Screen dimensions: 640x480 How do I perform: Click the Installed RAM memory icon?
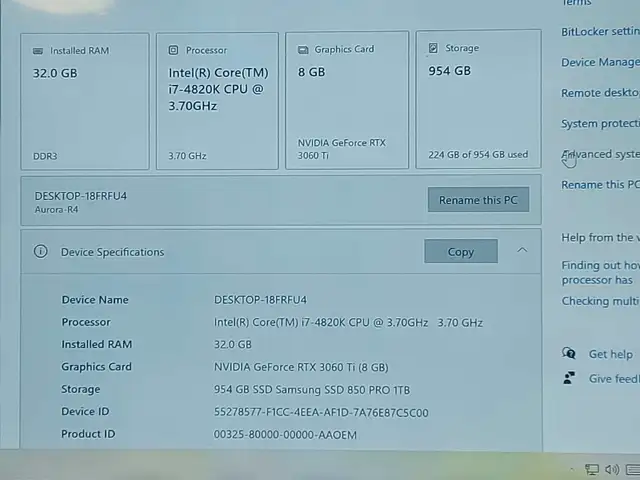(x=38, y=51)
